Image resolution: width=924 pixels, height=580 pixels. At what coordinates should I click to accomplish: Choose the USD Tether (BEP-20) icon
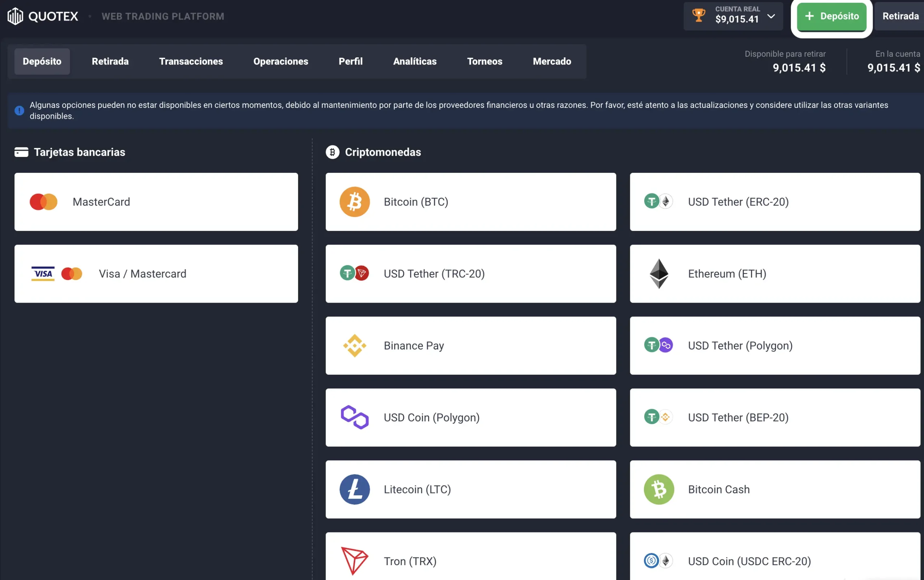pyautogui.click(x=658, y=417)
